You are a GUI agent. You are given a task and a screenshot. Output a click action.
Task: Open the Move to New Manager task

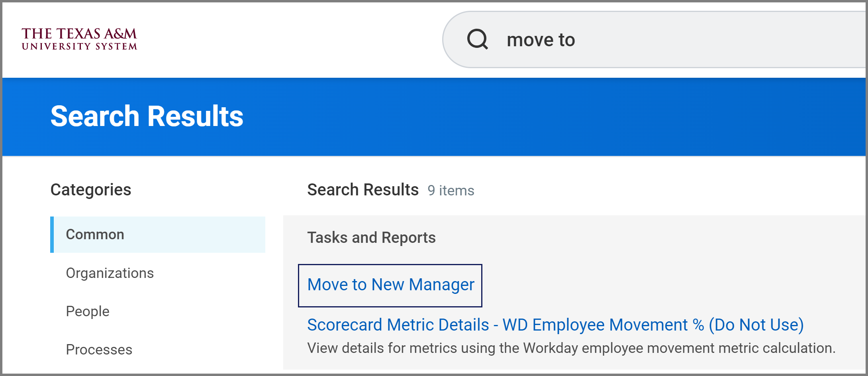click(390, 285)
